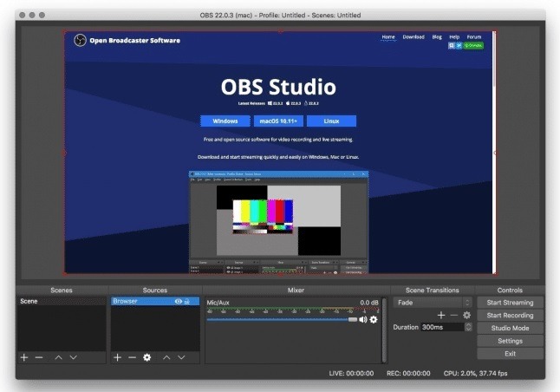Open the Fade transition dropdown
Screen dimensions: 560x392
coord(433,303)
